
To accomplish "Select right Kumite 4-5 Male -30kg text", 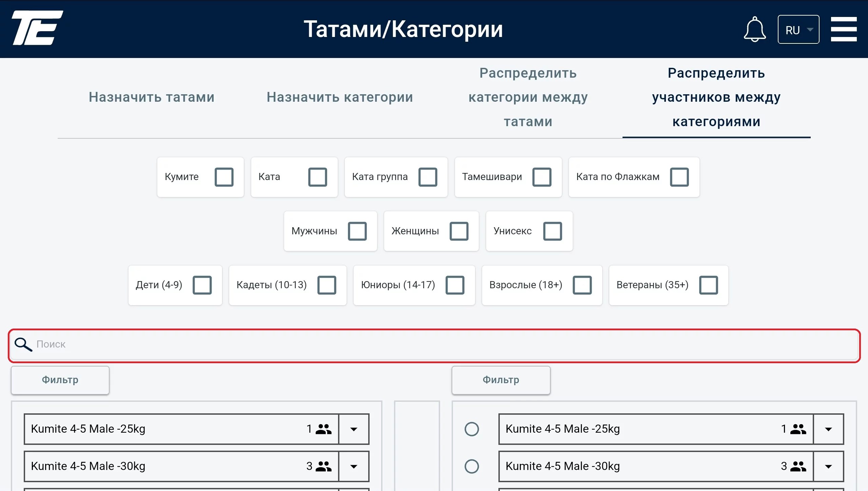I will pyautogui.click(x=563, y=467).
